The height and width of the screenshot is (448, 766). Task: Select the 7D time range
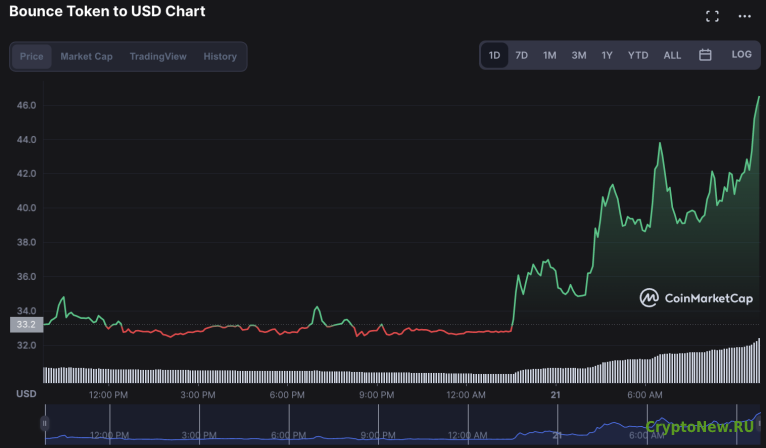(522, 55)
